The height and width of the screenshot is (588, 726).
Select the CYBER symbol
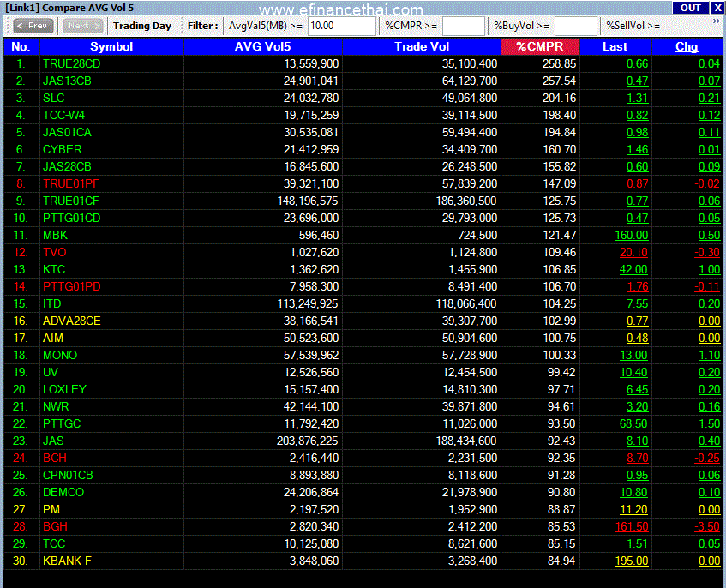(62, 149)
